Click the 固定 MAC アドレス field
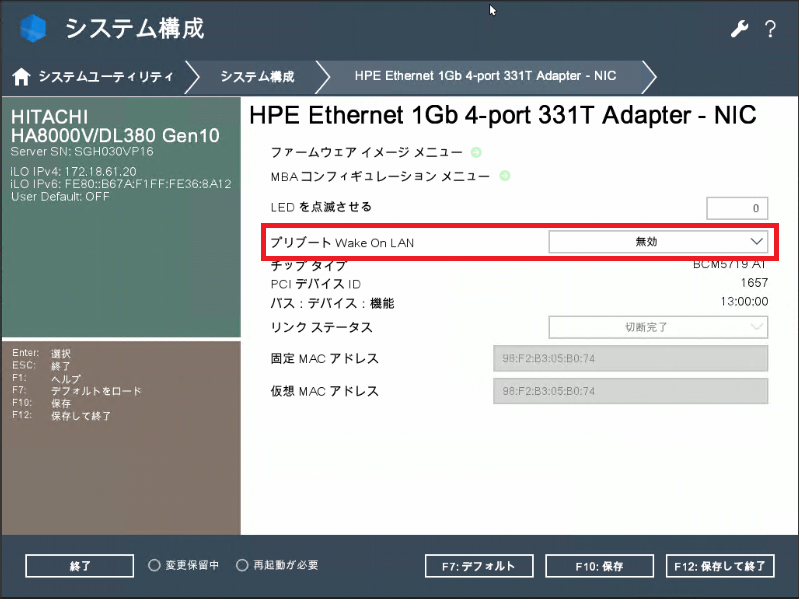The image size is (799, 599). [630, 358]
